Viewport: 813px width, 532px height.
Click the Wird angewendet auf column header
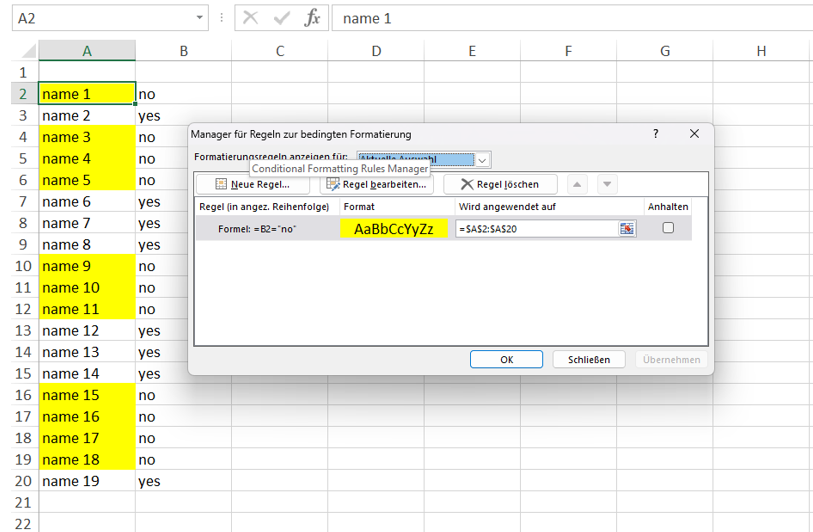[549, 206]
